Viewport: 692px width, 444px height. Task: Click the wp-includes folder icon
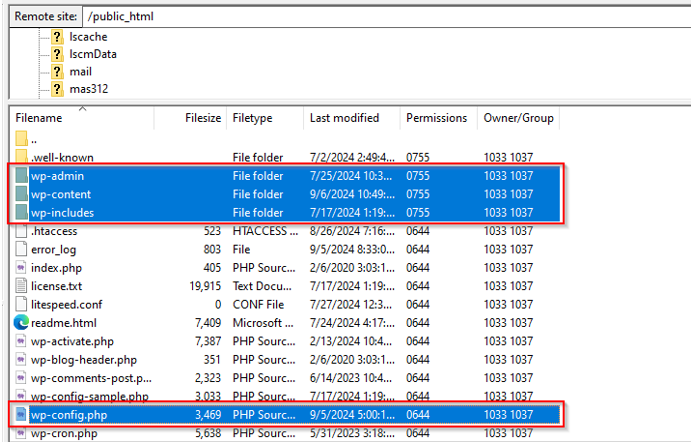coord(22,212)
